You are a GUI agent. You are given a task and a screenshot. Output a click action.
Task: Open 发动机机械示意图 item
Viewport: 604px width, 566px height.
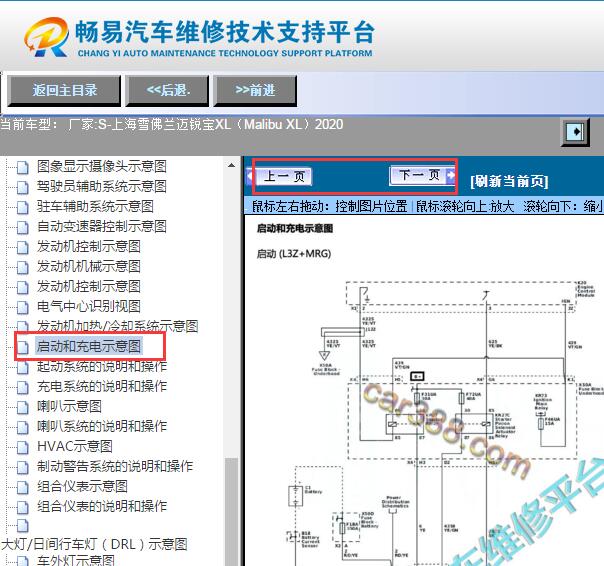click(89, 267)
